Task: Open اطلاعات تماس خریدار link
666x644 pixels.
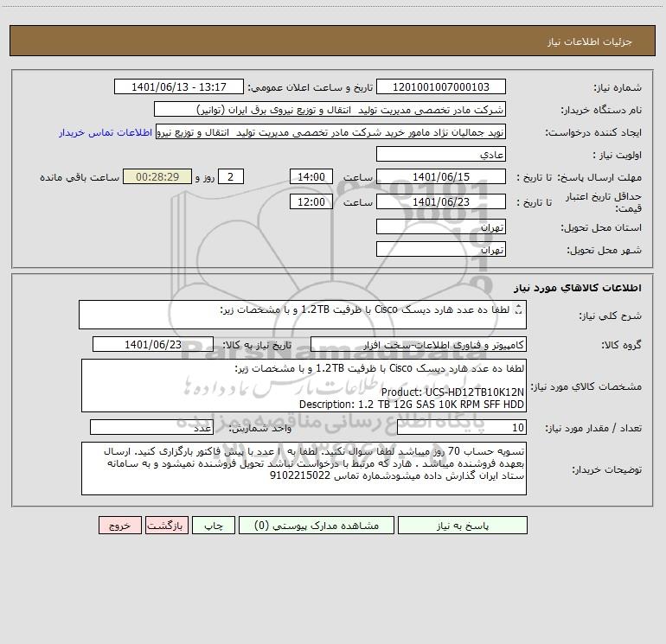Action: 106,132
